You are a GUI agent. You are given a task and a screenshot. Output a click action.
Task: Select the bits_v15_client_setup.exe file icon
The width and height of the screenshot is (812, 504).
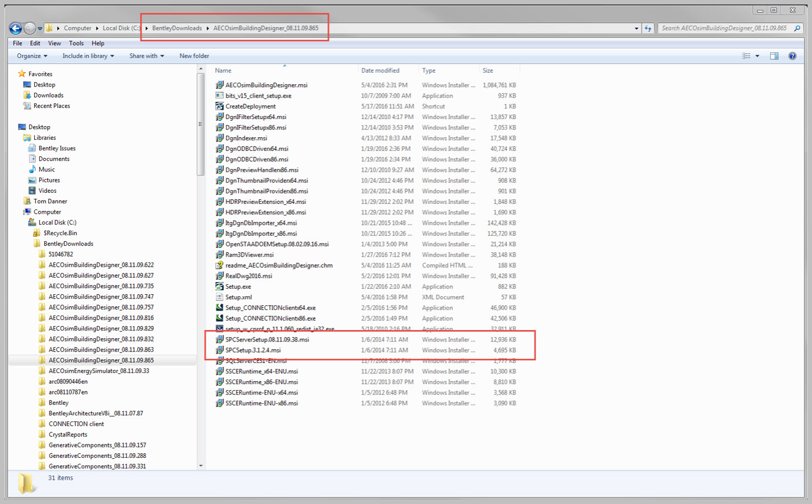219,95
